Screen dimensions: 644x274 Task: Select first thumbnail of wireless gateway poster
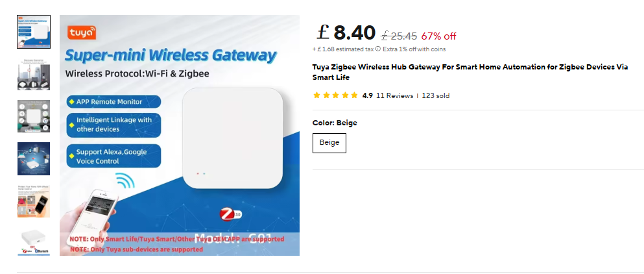(34, 32)
